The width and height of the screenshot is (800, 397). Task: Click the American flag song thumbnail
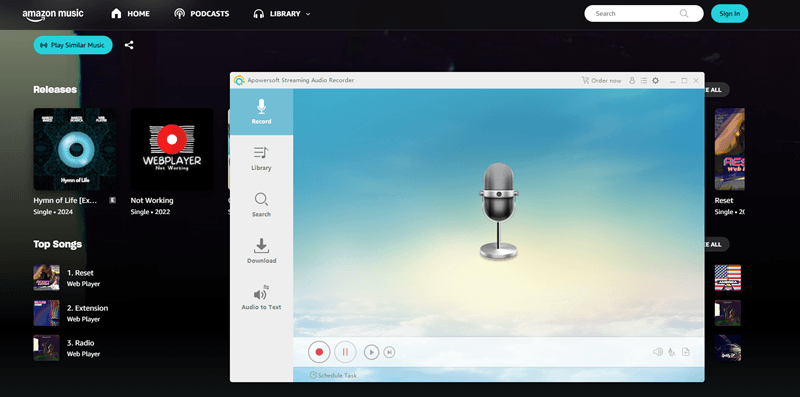pyautogui.click(x=728, y=278)
